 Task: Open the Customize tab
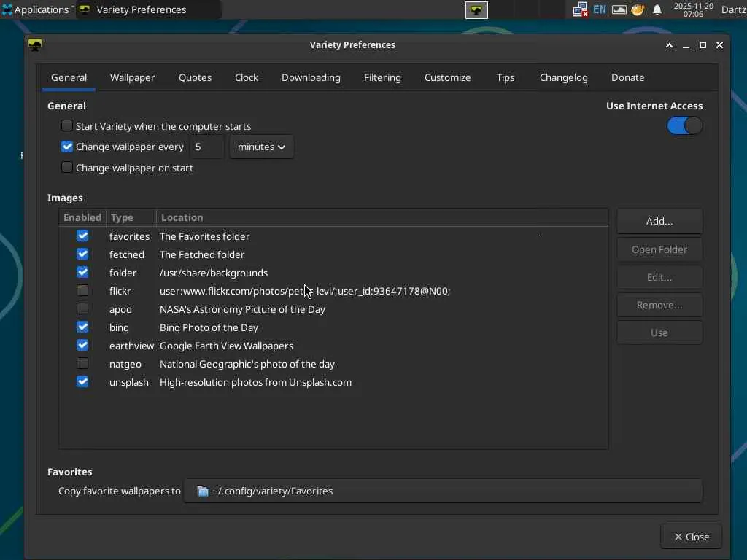(x=447, y=77)
